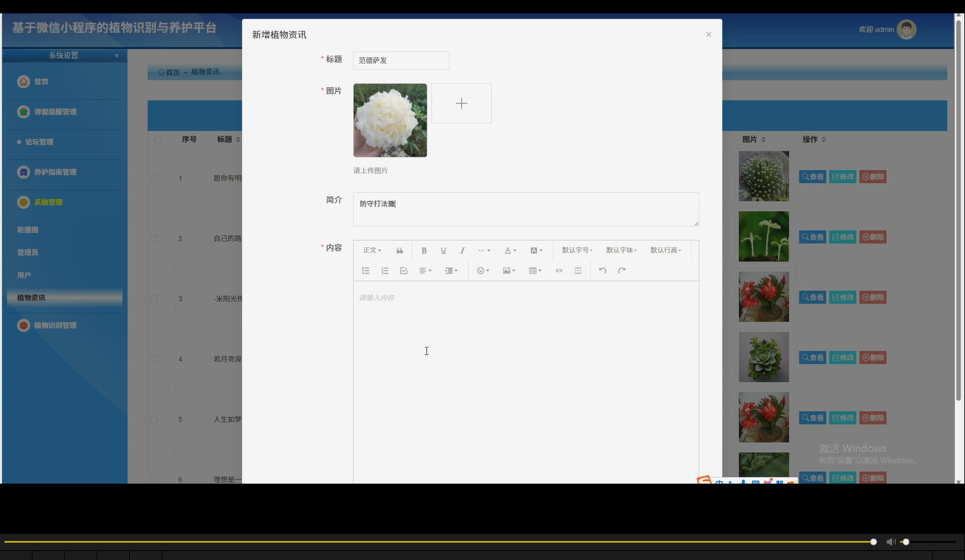Open the code view with the </> icon
Image resolution: width=965 pixels, height=560 pixels.
tap(558, 270)
